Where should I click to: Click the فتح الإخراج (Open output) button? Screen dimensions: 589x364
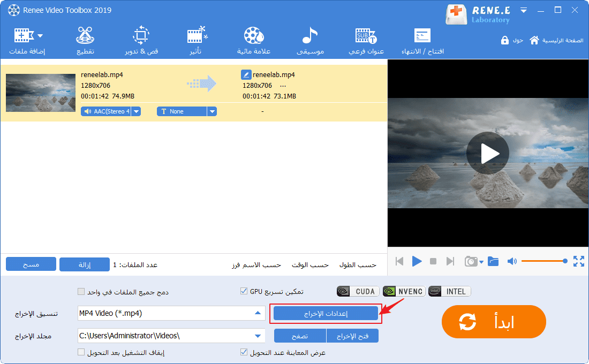(352, 336)
